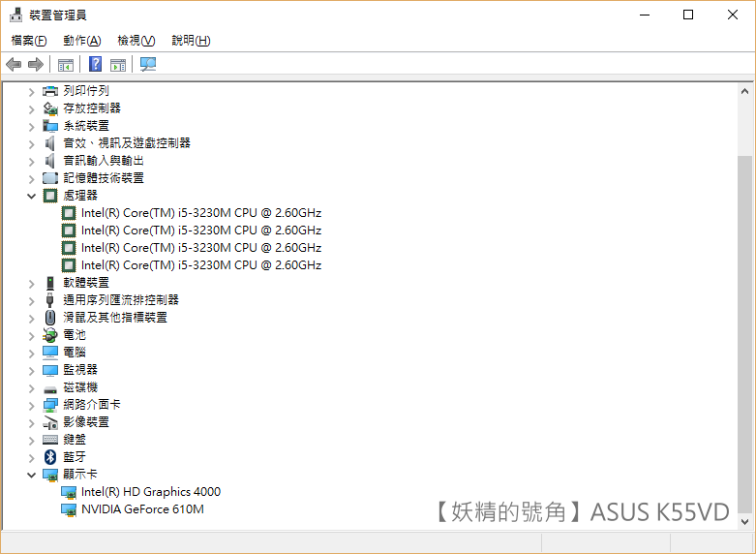
Task: Select the 電腦 label
Action: click(75, 353)
